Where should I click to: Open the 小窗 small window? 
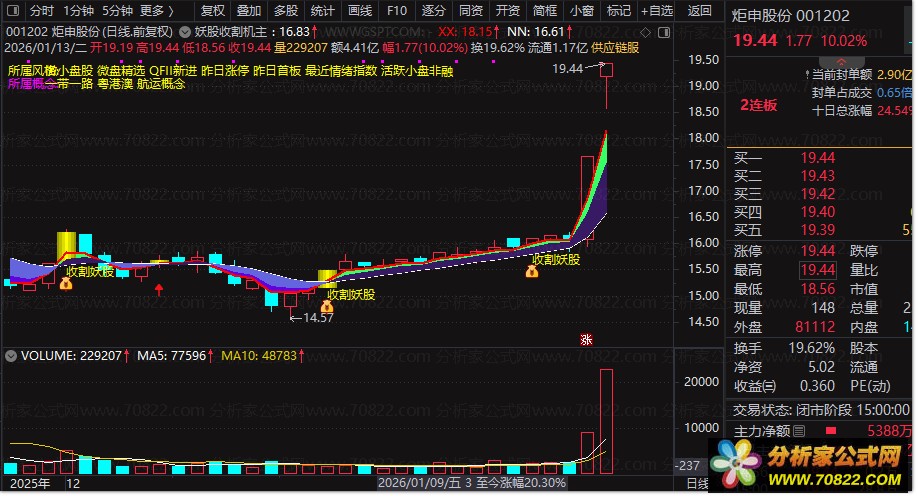coord(581,11)
